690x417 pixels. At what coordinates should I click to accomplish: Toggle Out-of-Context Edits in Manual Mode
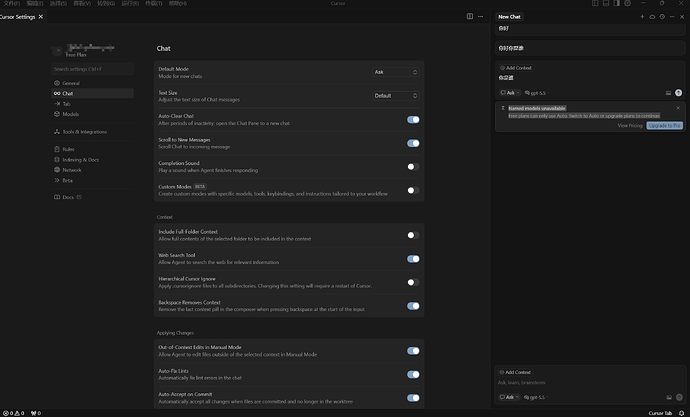point(413,351)
